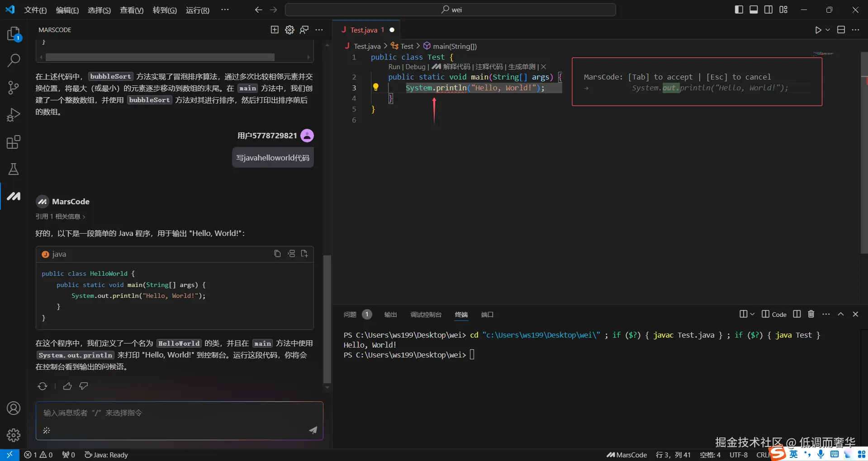Open the Source Control view

click(x=14, y=87)
